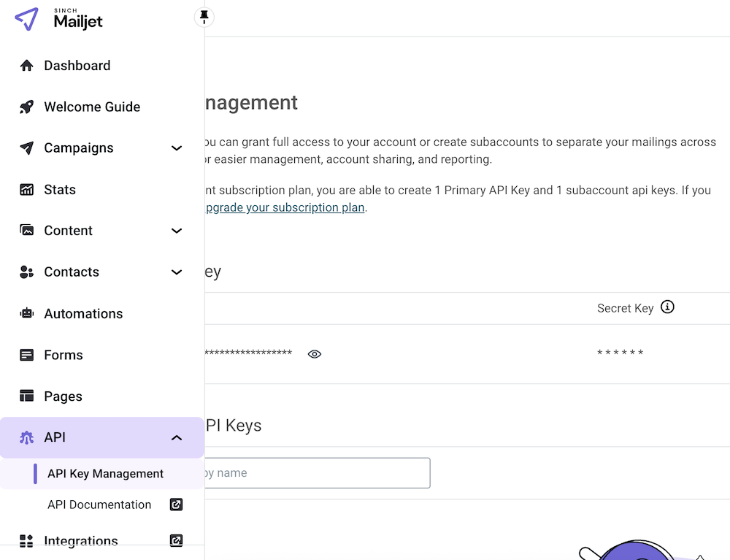Image resolution: width=730 pixels, height=560 pixels.
Task: Click the Secret Key info icon
Action: point(667,307)
